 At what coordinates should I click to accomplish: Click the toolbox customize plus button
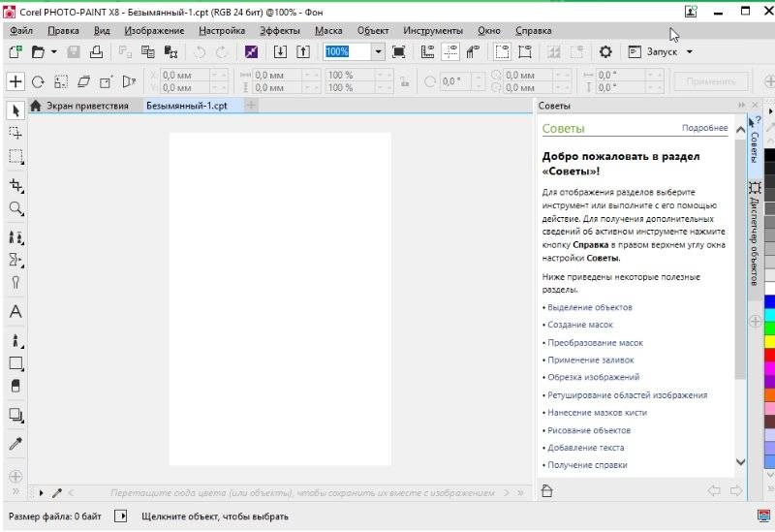point(15,476)
